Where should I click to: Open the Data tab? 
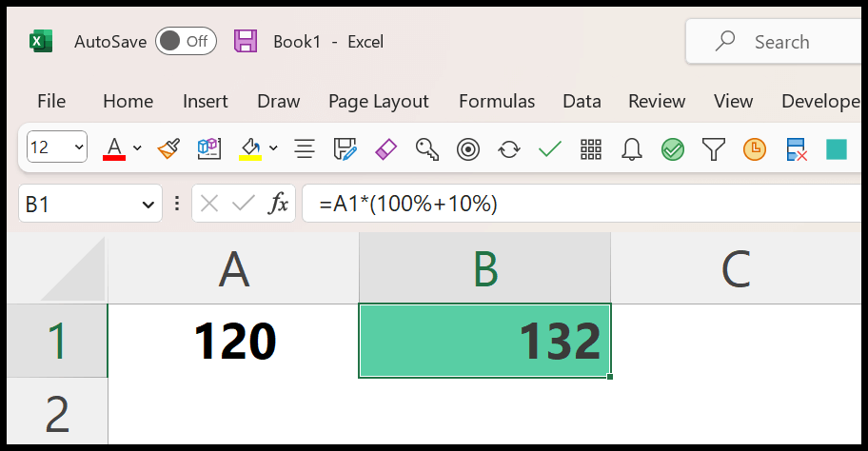[582, 101]
